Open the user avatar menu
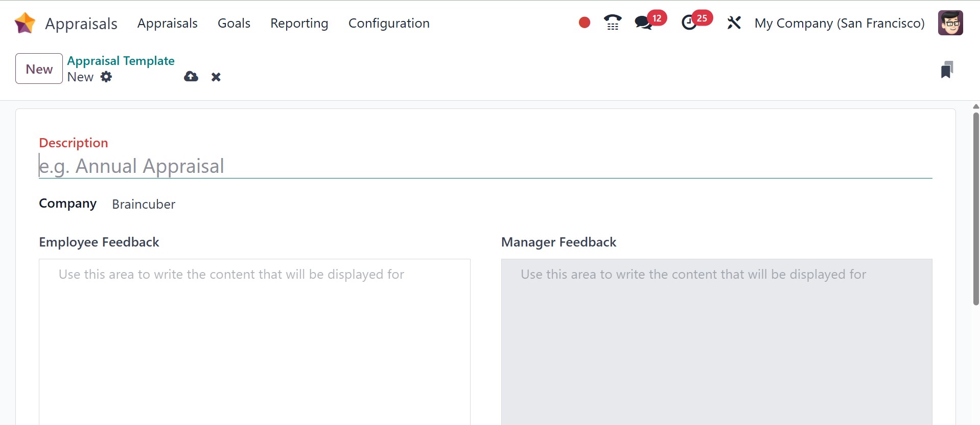 click(950, 23)
